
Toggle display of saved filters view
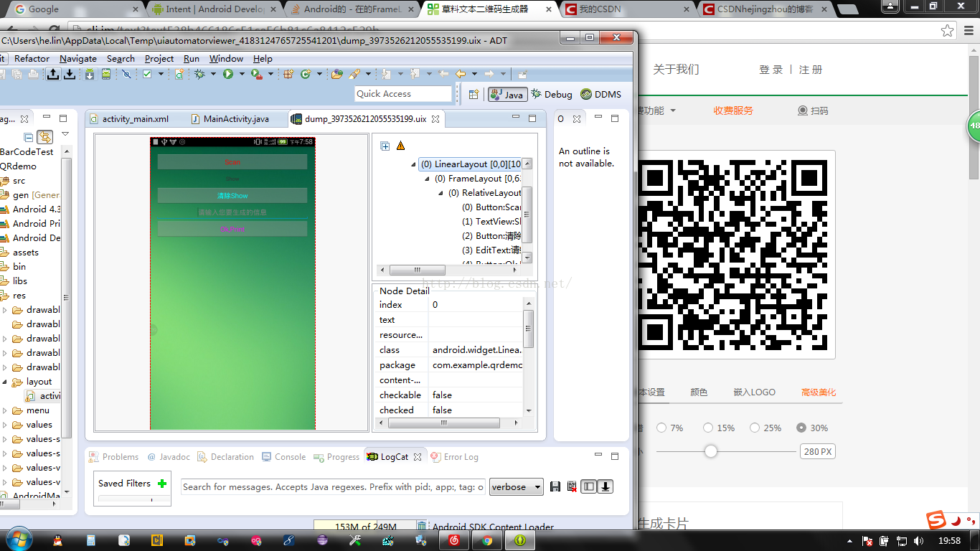coord(588,486)
